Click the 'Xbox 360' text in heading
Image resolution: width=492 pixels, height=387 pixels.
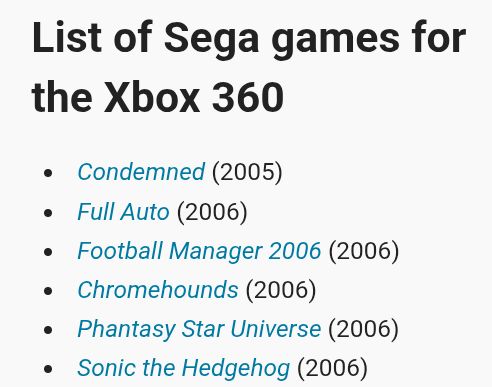[x=194, y=98]
